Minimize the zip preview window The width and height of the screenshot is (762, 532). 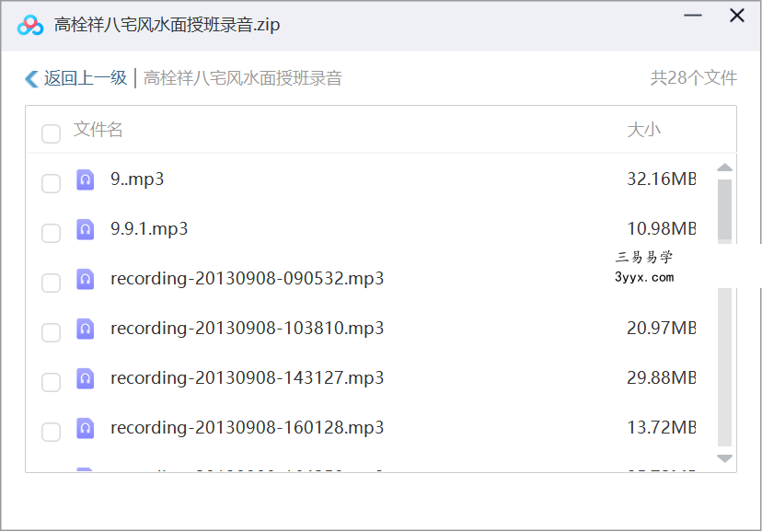[692, 16]
